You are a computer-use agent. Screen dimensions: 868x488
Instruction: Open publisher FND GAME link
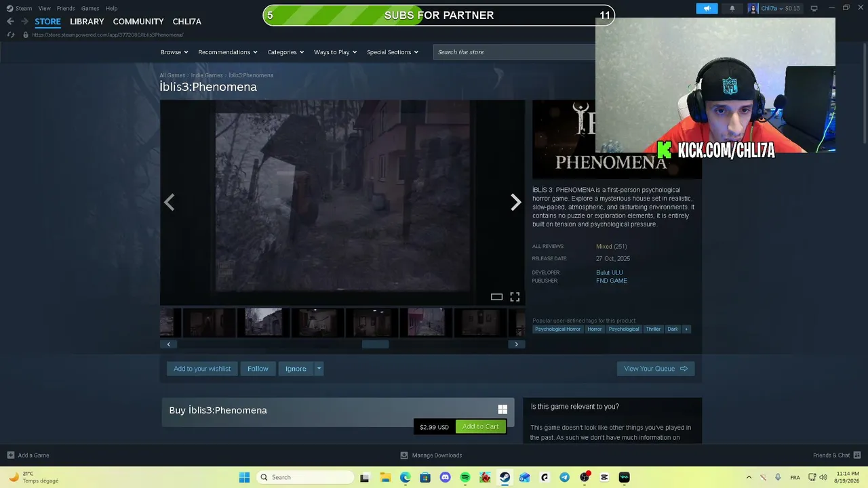click(612, 281)
